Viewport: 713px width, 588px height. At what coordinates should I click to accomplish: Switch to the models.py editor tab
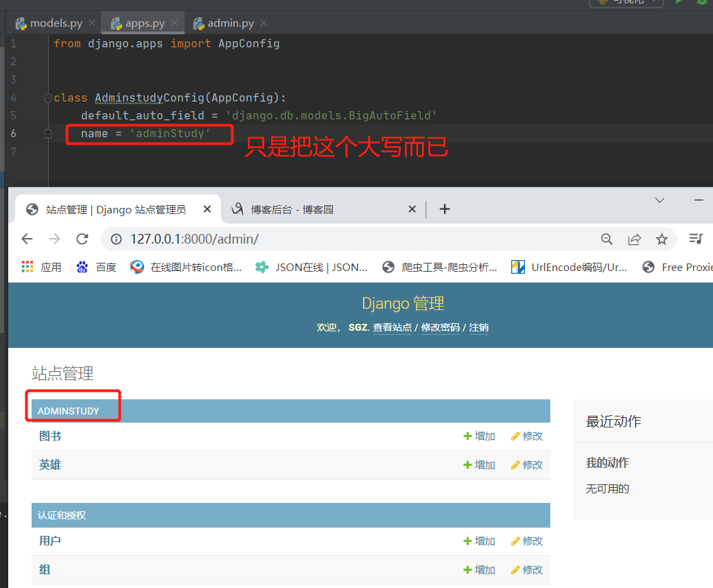tap(49, 23)
